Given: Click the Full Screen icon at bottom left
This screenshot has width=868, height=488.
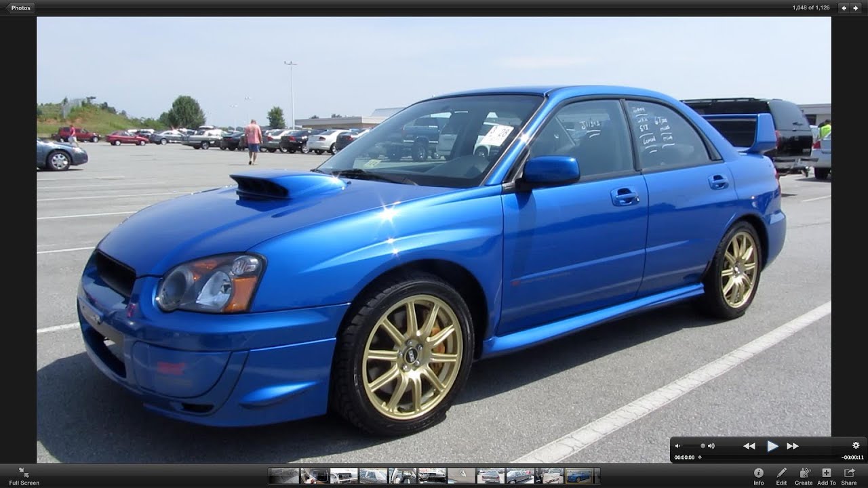Looking at the screenshot, I should [22, 473].
